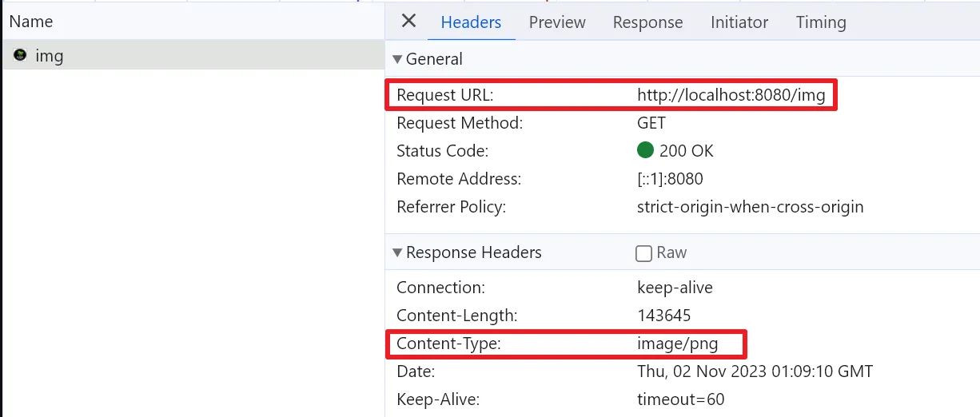
Task: Enable the Raw response headers checkbox
Action: [643, 253]
